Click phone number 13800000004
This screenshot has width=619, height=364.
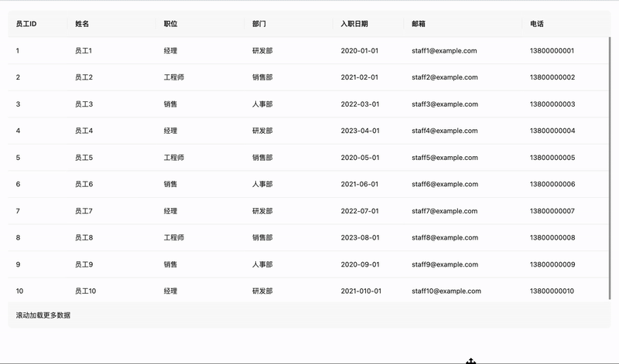click(x=552, y=131)
